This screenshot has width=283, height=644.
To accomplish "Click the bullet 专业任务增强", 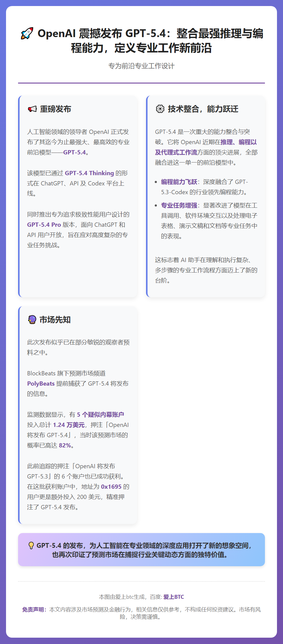I will [179, 205].
